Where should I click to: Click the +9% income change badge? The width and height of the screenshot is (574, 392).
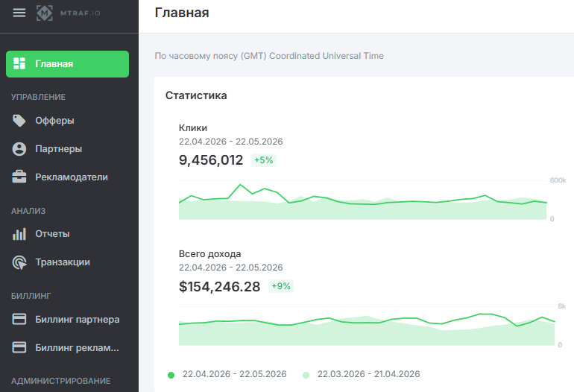pyautogui.click(x=281, y=286)
